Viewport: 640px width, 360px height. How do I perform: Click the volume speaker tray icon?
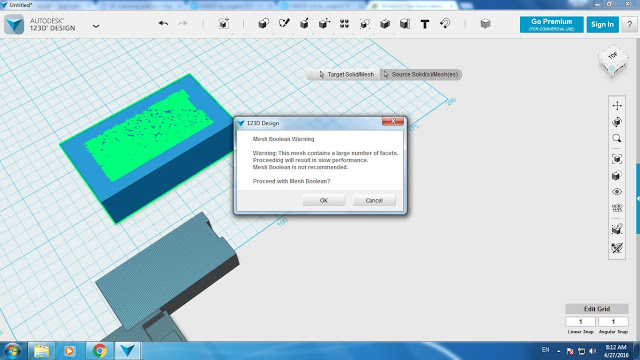593,351
